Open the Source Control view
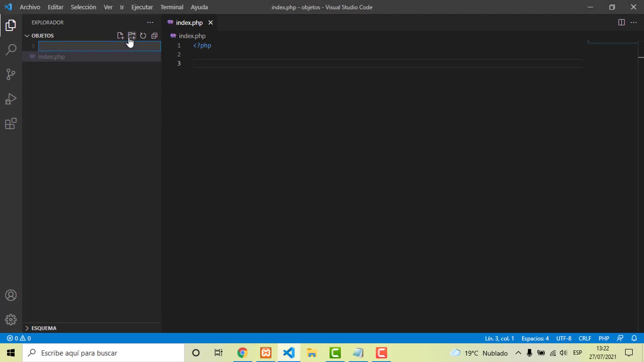Screen dimensions: 644x362 click(11, 74)
